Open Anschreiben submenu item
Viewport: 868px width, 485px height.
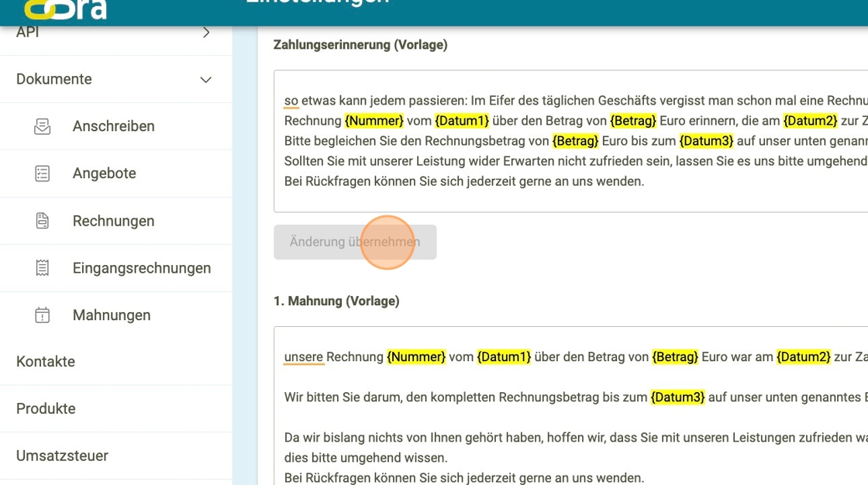click(115, 126)
